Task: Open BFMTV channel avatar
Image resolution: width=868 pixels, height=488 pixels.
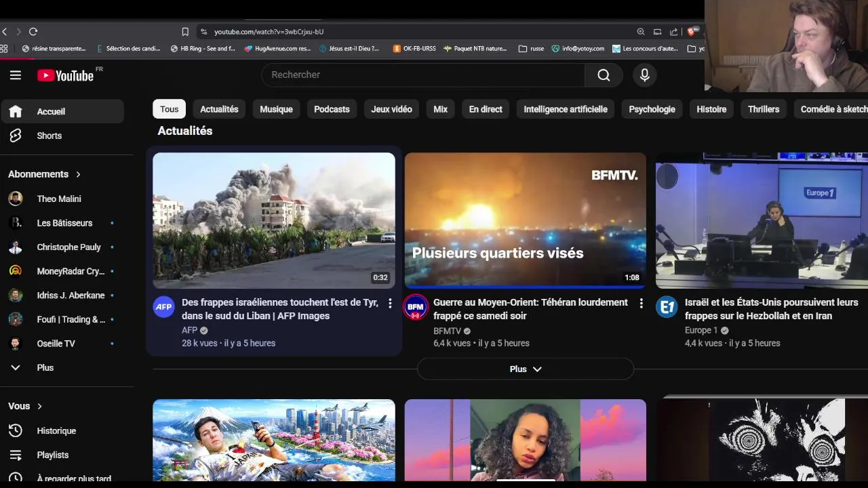Action: pyautogui.click(x=416, y=307)
